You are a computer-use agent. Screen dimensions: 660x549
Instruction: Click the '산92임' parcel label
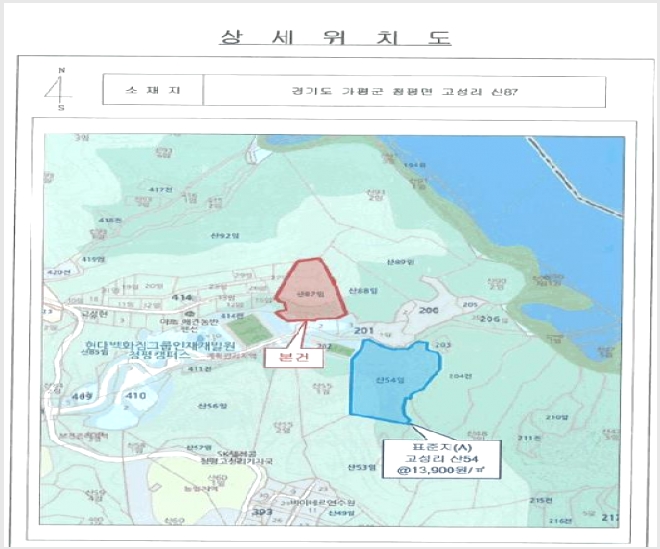[225, 235]
